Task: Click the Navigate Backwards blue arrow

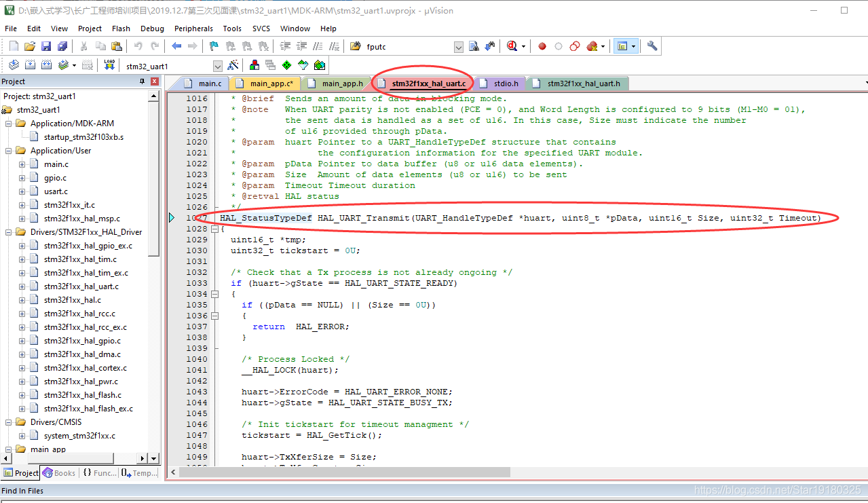Action: point(176,46)
